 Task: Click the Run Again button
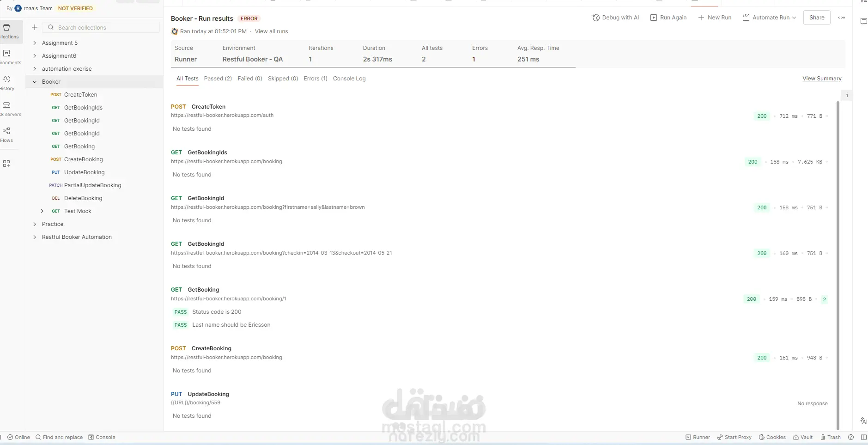(668, 18)
